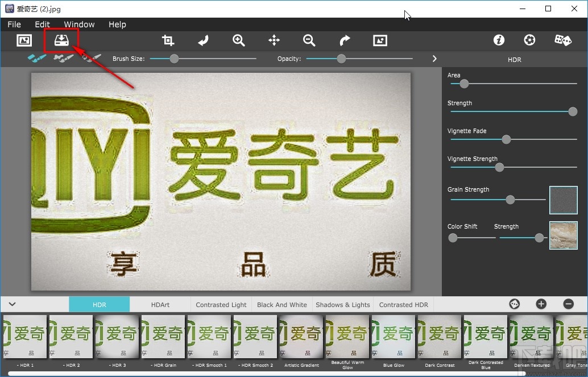Switch to Contrasted Light tab
Screen dimensions: 588x377
pyautogui.click(x=221, y=305)
